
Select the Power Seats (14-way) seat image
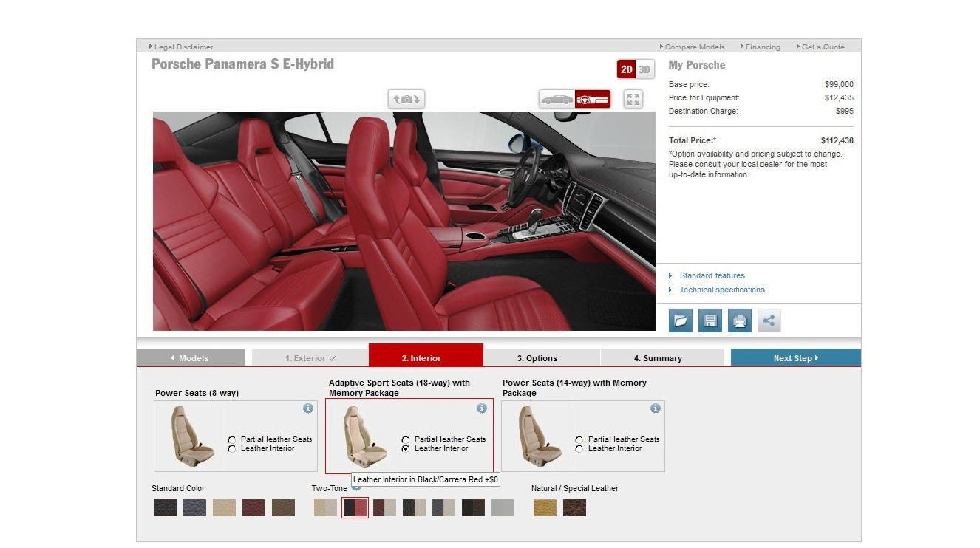coord(540,436)
